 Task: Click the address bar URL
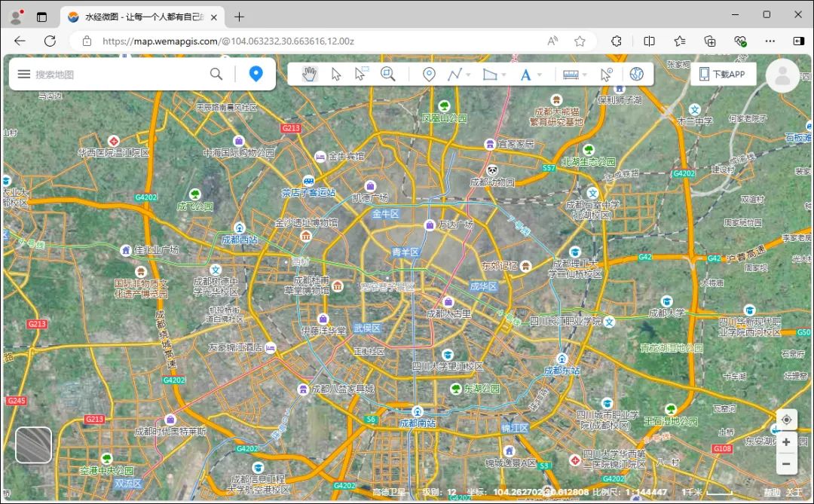click(x=228, y=41)
